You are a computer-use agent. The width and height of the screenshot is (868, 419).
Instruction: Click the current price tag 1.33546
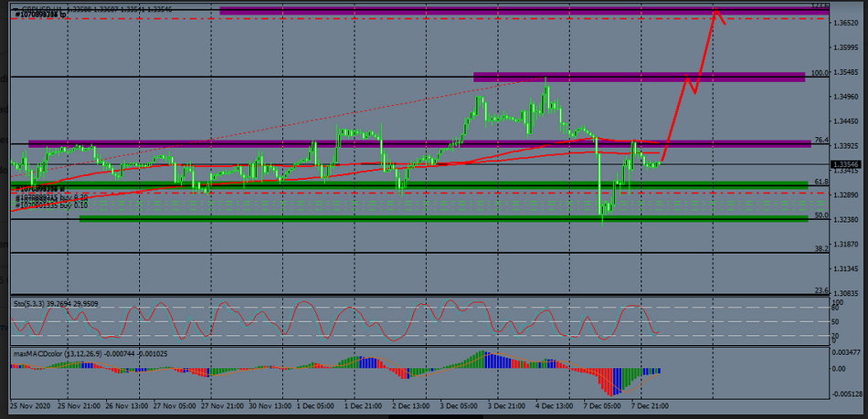point(845,164)
